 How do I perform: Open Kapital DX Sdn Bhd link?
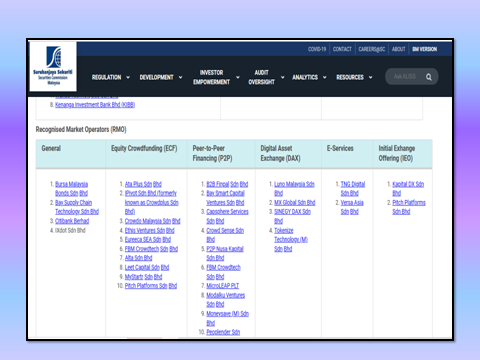tap(408, 189)
